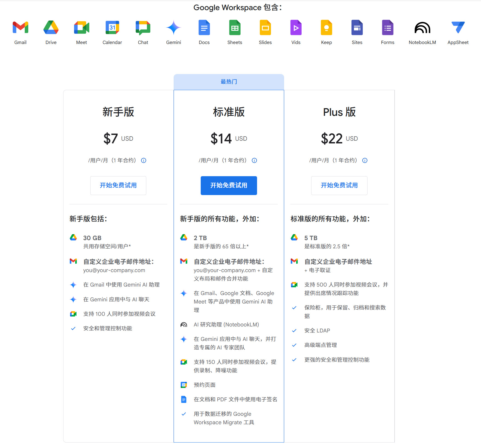Click Meet icon beside 支持 150 人 feature

pos(184,362)
